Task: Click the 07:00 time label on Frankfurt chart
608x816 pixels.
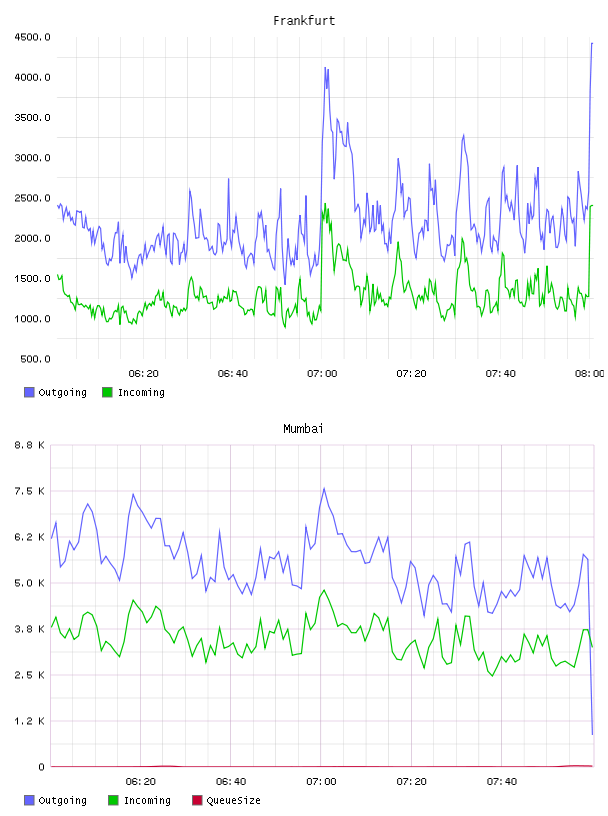Action: (x=322, y=374)
